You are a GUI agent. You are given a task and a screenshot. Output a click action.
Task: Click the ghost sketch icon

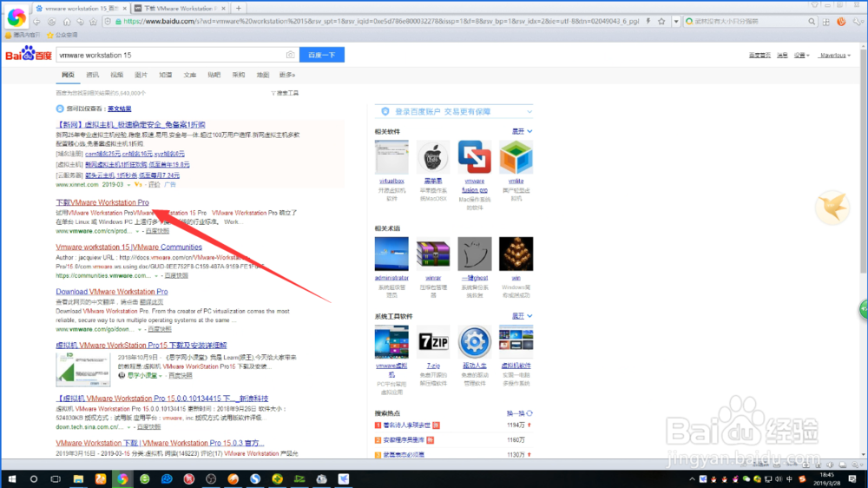click(475, 254)
